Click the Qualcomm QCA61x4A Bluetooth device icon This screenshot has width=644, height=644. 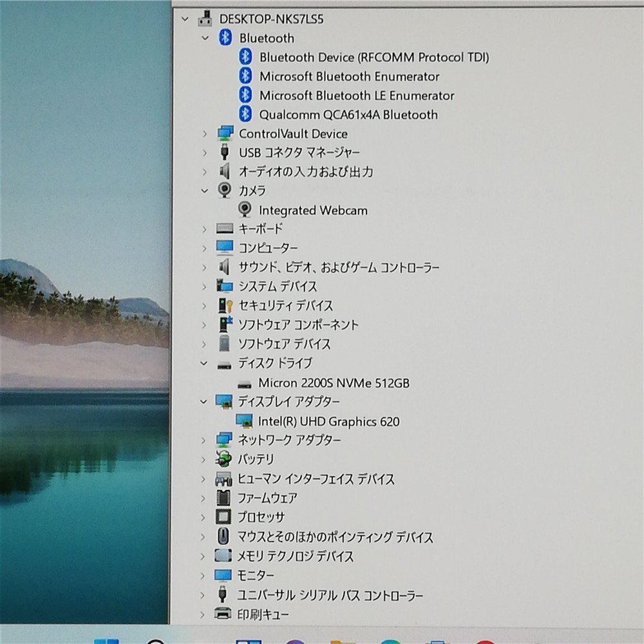[x=245, y=115]
